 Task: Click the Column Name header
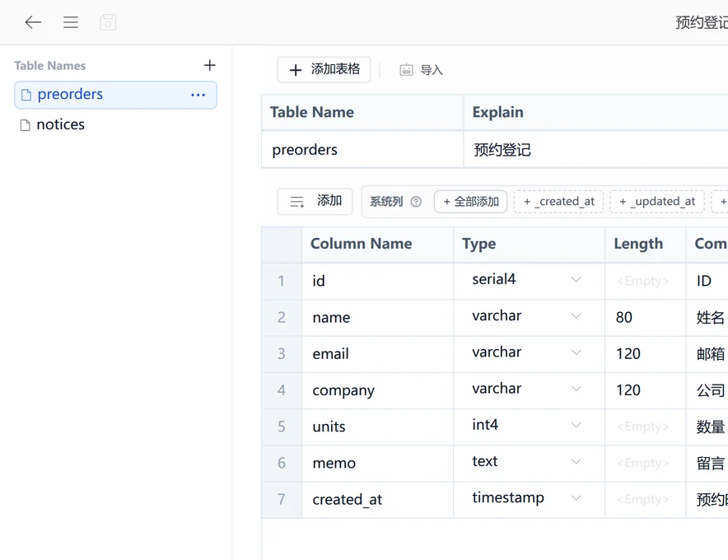coord(377,244)
